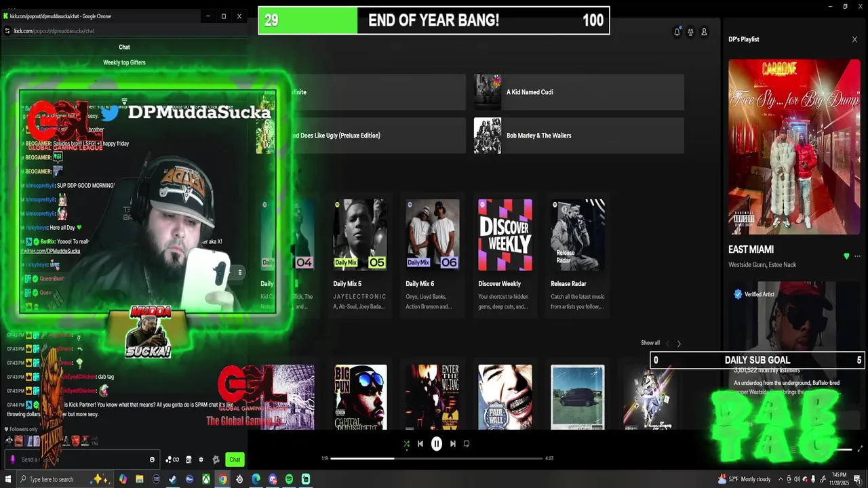
Task: Skip to previous track in Spotify
Action: 420,444
